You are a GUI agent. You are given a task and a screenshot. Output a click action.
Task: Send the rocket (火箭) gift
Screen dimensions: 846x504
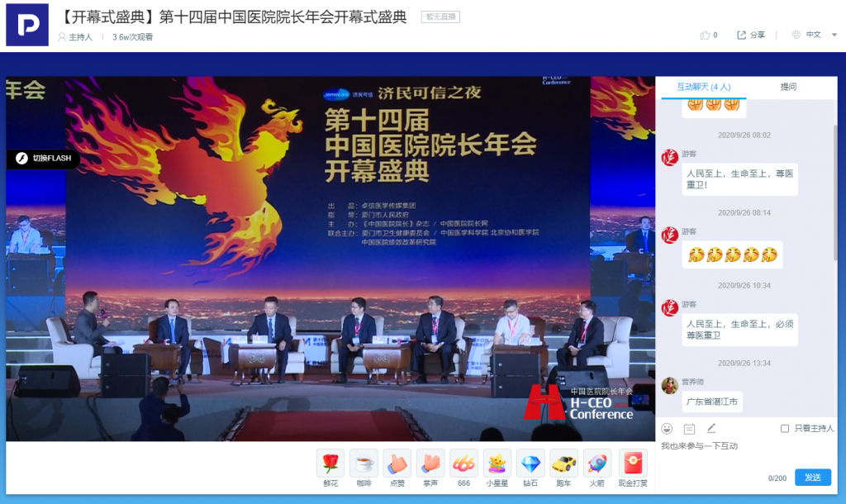(x=597, y=464)
